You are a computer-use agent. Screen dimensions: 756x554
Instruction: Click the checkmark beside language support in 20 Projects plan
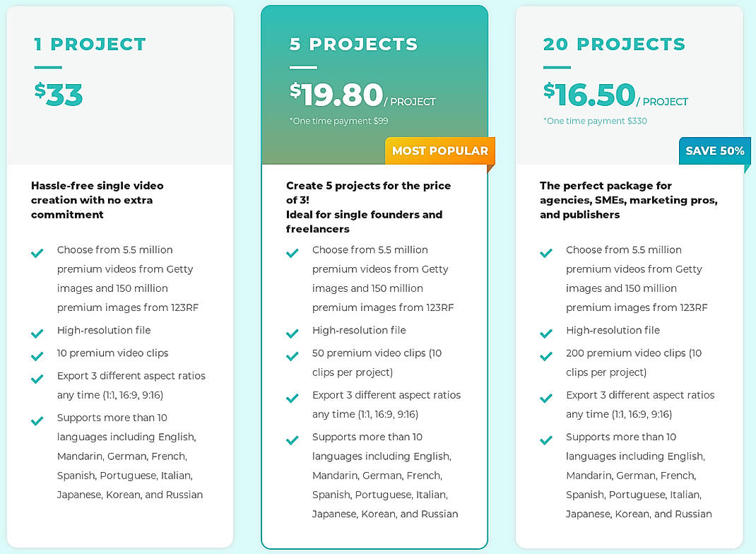pyautogui.click(x=545, y=440)
